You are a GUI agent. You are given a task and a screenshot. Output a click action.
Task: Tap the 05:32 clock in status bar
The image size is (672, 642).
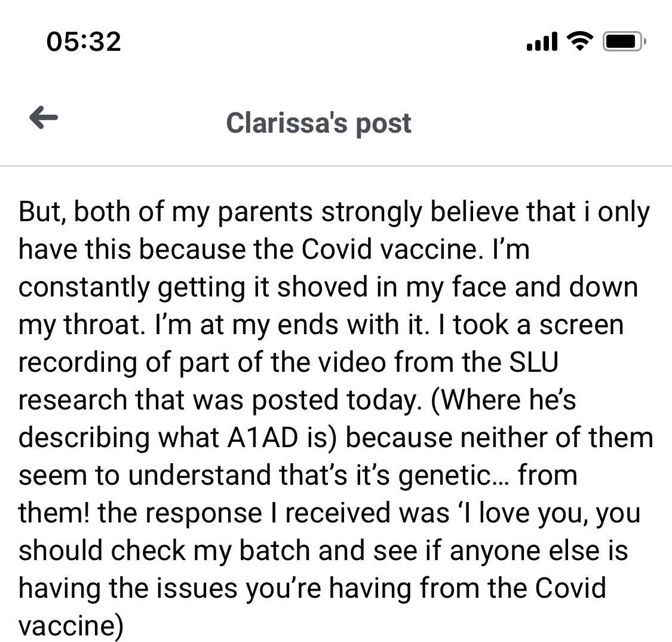(x=84, y=42)
